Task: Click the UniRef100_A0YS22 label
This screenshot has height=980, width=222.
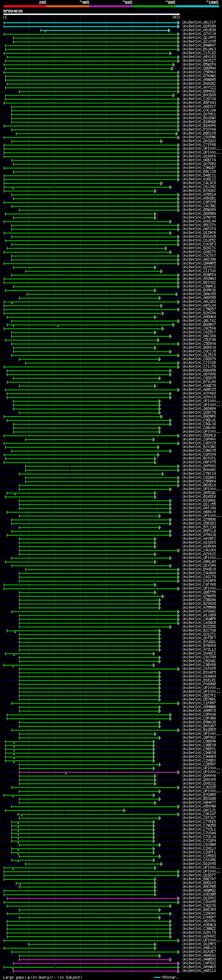Action: [199, 88]
